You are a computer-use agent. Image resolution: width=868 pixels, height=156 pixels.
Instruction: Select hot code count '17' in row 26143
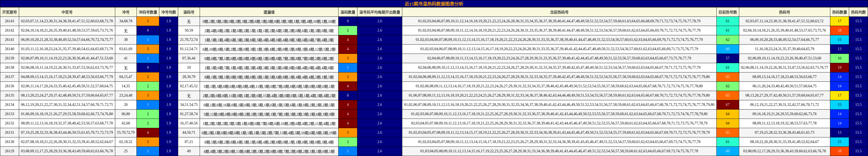tap(839, 21)
